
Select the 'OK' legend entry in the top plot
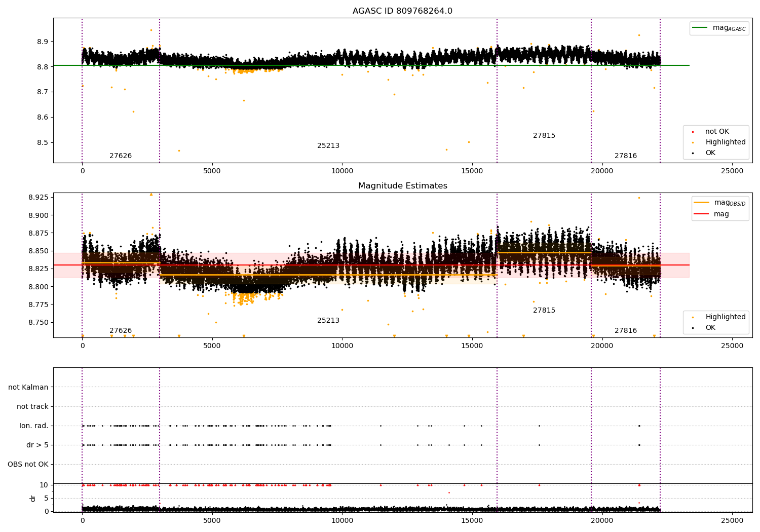[x=710, y=153]
